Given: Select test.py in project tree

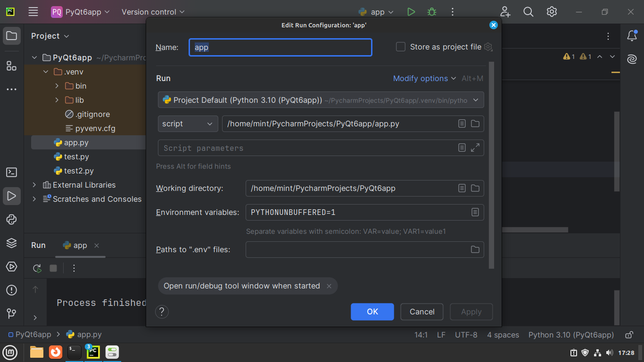Looking at the screenshot, I should coord(76,156).
